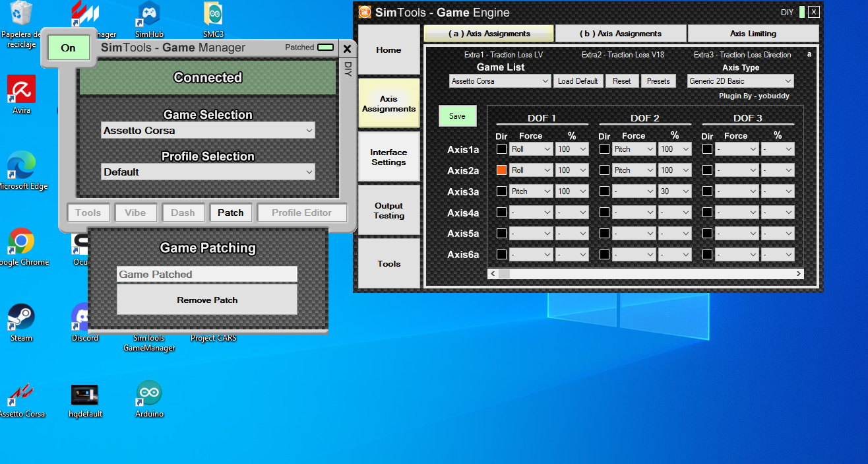Screen dimensions: 868x464
Task: Check Dir box for Axis2a DOF 2
Action: click(604, 170)
